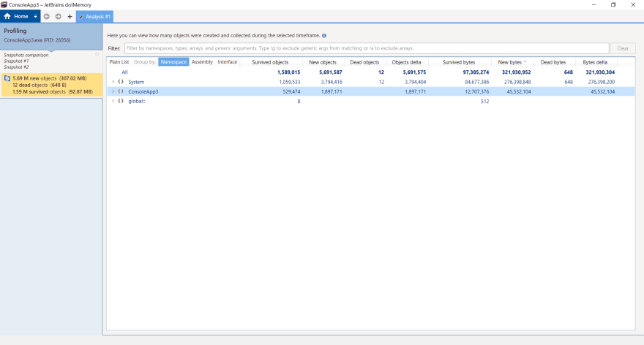
Task: Click the value 1,059,533 in System row
Action: coord(290,82)
